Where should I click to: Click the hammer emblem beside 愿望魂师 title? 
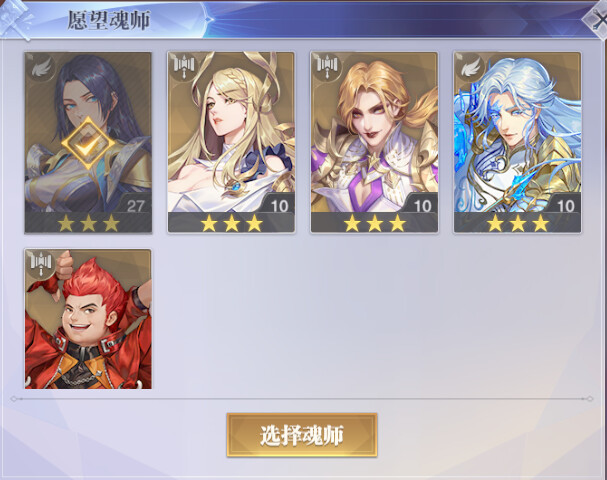[x=16, y=19]
